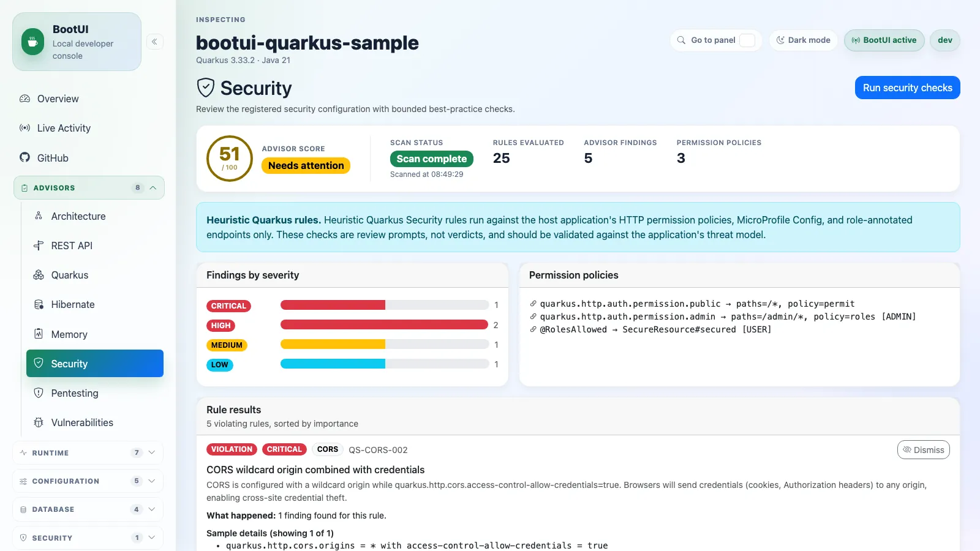Click the moon icon for Dark mode

pyautogui.click(x=780, y=40)
